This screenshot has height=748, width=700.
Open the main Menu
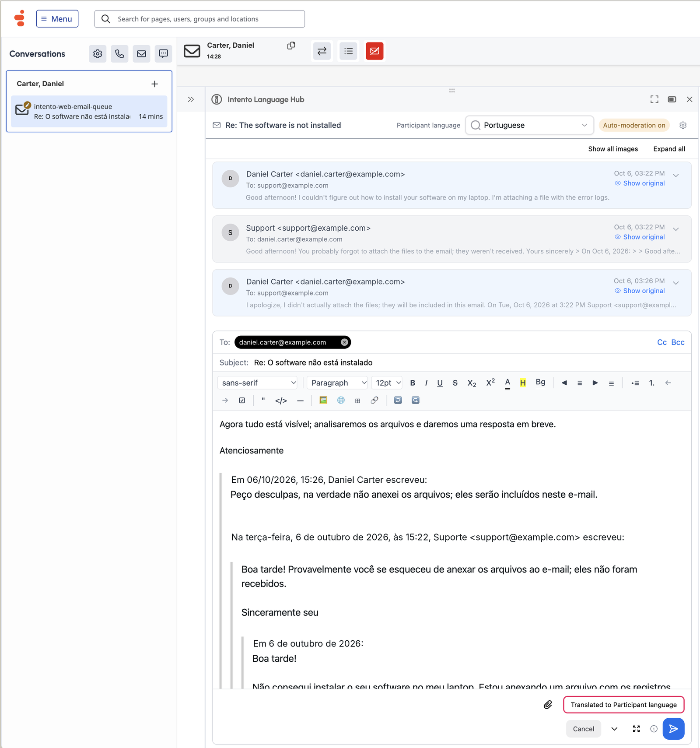pos(57,19)
